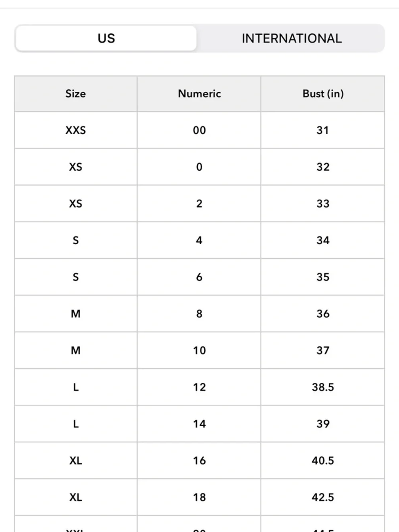399x532 pixels.
Task: Click the numeric 2 cell
Action: (199, 204)
